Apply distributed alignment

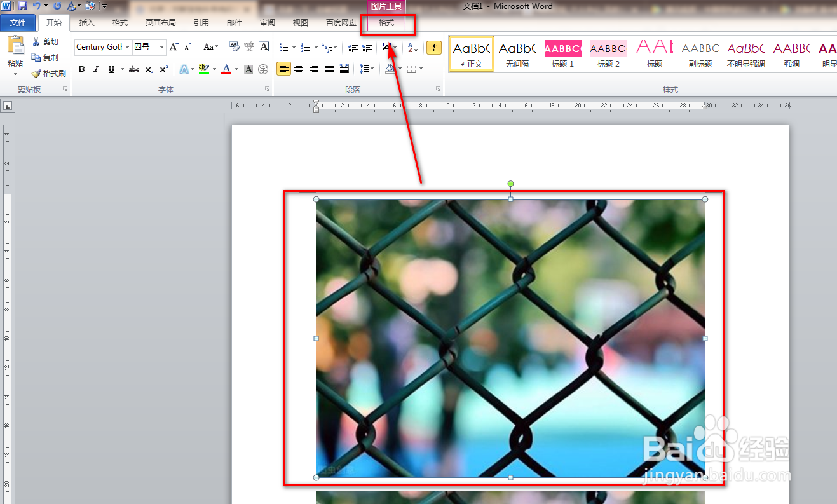344,69
